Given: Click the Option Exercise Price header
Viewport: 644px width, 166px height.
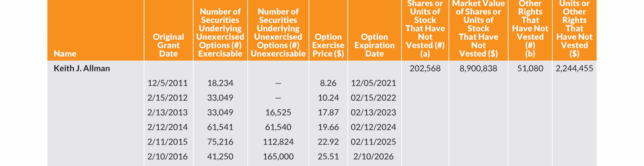Looking at the screenshot, I should (x=328, y=45).
